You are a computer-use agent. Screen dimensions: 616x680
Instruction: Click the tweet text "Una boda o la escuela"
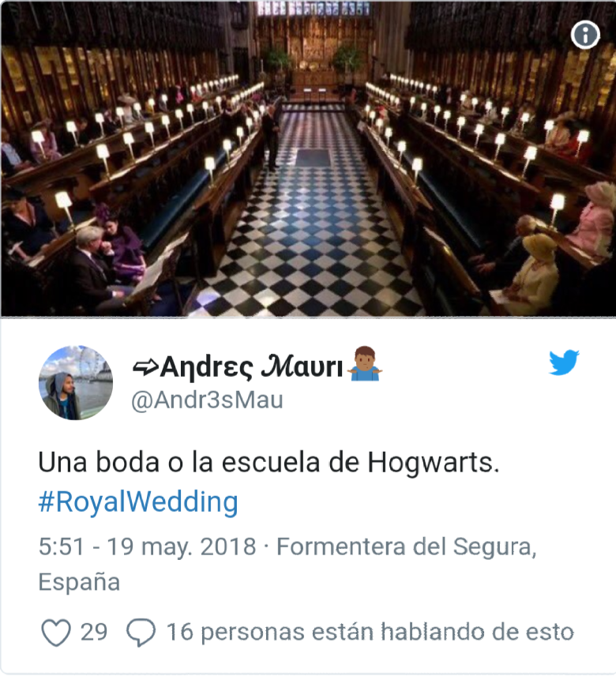click(x=179, y=462)
